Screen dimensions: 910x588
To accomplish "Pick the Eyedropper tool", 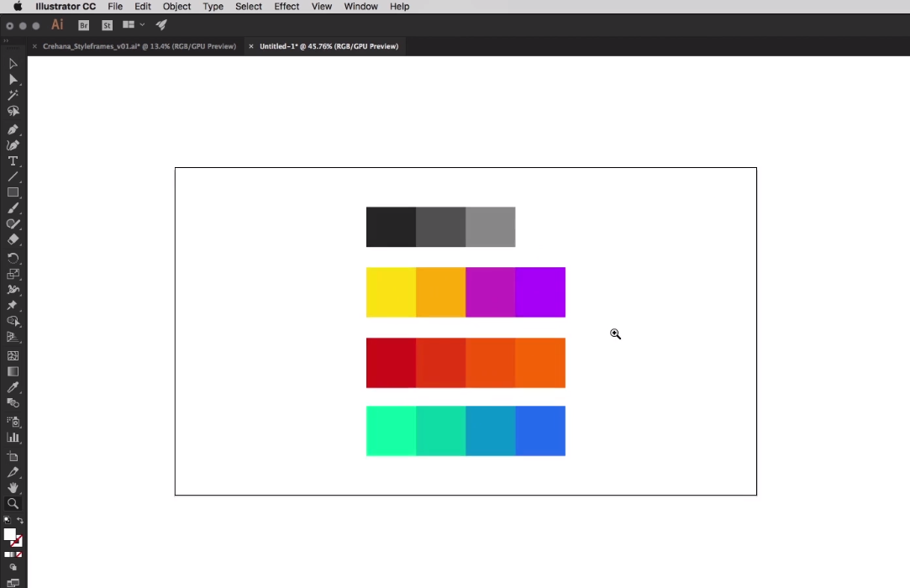I will tap(13, 387).
